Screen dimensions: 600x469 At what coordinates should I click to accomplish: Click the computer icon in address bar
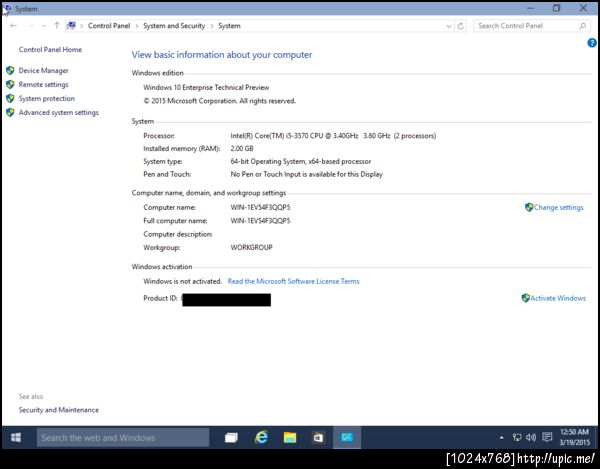(x=71, y=26)
